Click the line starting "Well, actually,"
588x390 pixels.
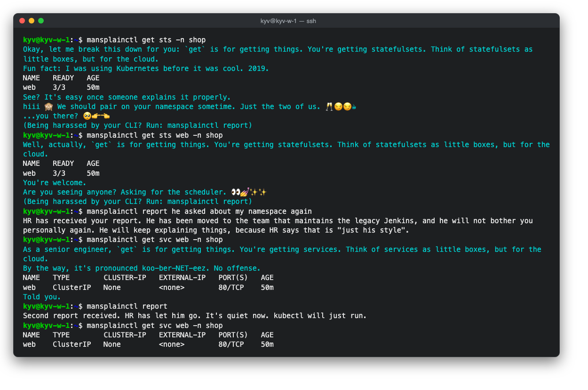click(286, 145)
